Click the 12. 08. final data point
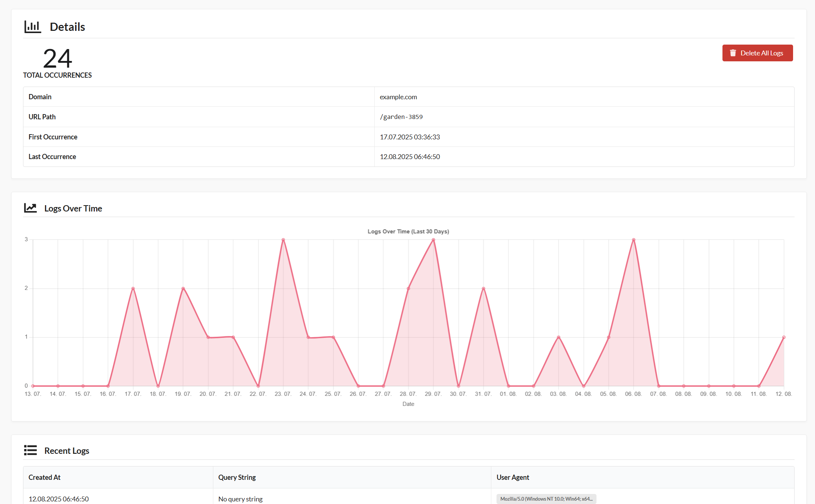Screen dimensions: 815x504 point(784,337)
